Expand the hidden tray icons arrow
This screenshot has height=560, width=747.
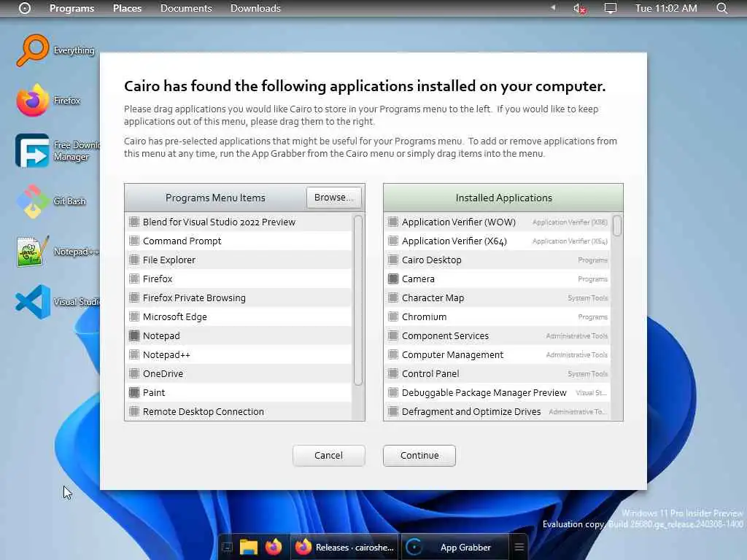(553, 7)
